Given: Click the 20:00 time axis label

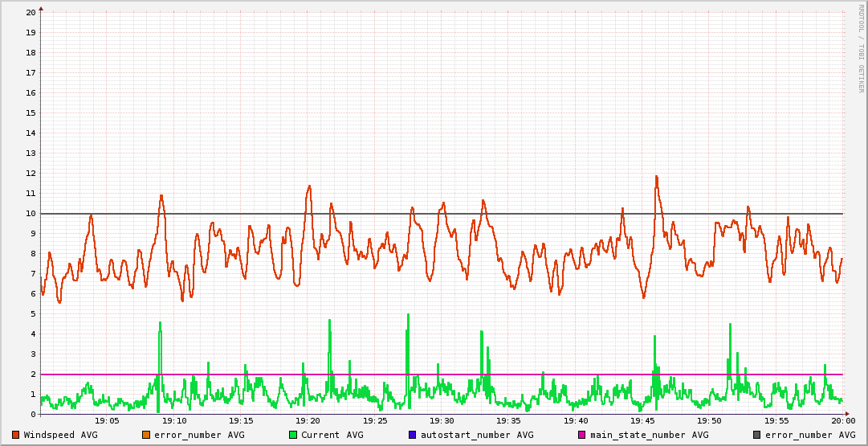Looking at the screenshot, I should [x=842, y=421].
